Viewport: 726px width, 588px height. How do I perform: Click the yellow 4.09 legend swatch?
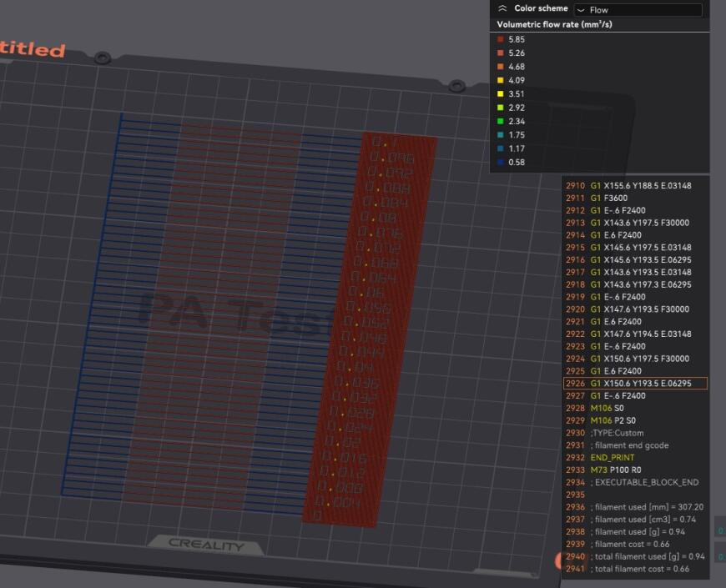coord(498,80)
